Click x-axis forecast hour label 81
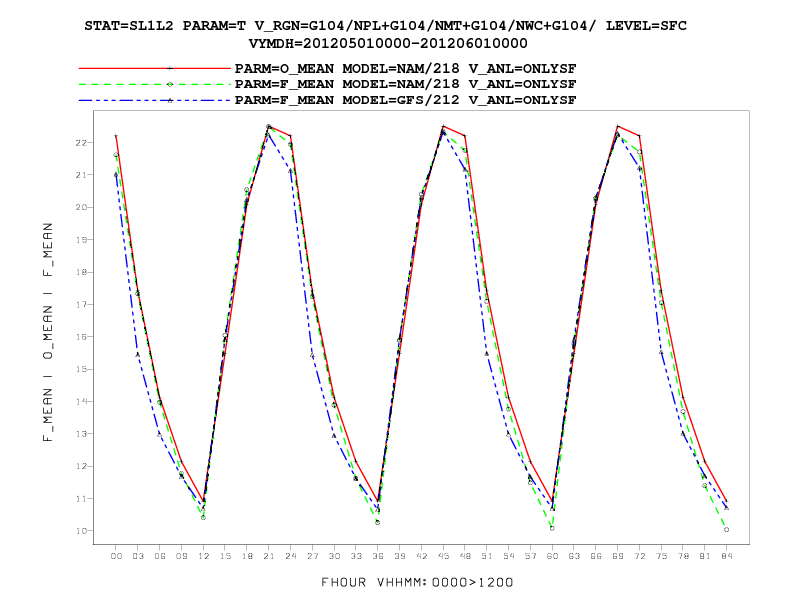 705,556
